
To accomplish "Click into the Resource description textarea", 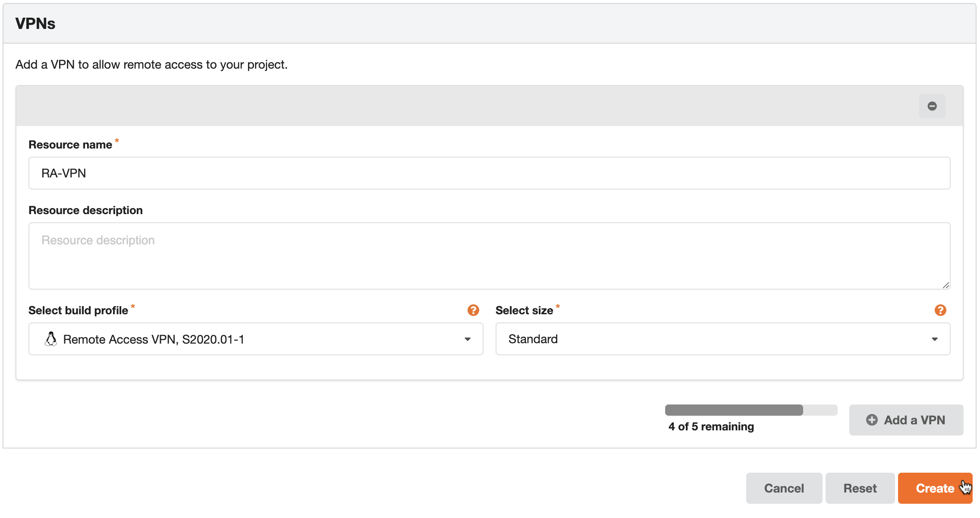I will pos(489,256).
